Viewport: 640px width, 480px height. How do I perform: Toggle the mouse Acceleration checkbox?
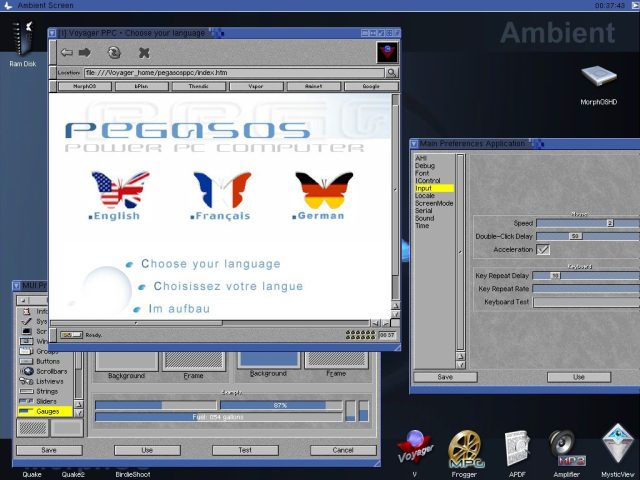[x=543, y=249]
